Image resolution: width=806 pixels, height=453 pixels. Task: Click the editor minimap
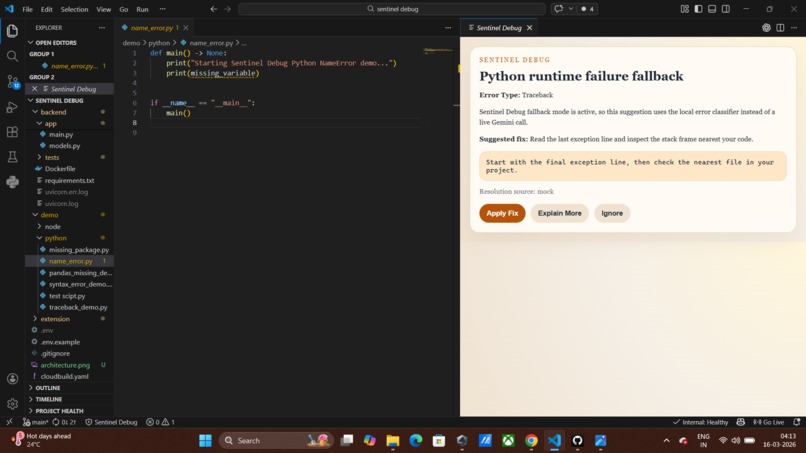(438, 50)
